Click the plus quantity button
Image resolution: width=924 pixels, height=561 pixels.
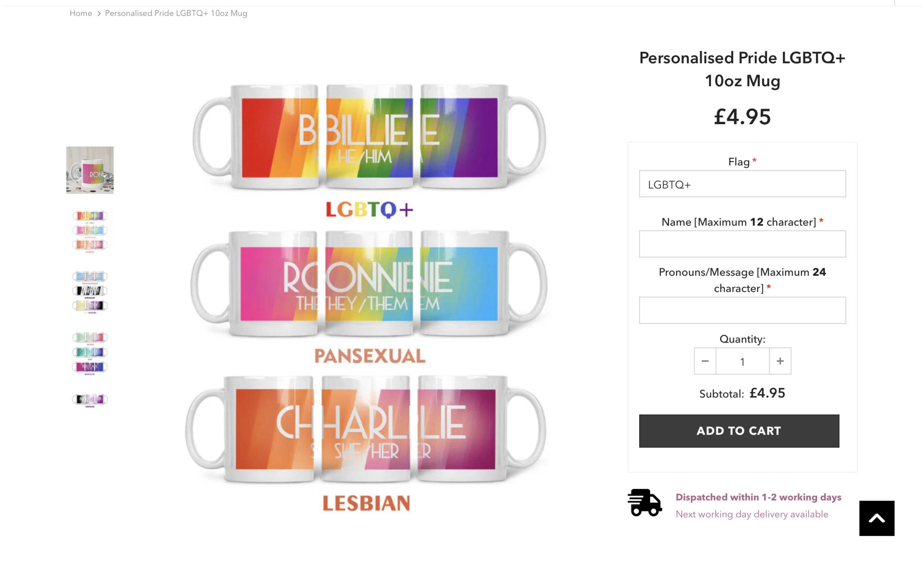[x=780, y=361]
